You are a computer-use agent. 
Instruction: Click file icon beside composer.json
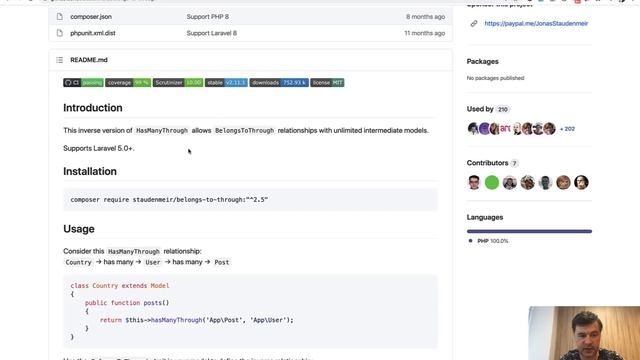click(60, 17)
